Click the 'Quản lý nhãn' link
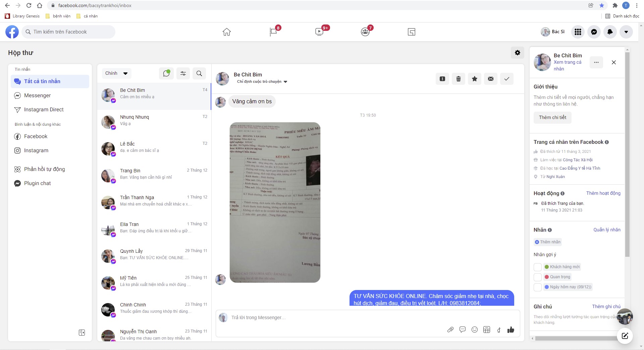Image resolution: width=644 pixels, height=350 pixels. 606,230
